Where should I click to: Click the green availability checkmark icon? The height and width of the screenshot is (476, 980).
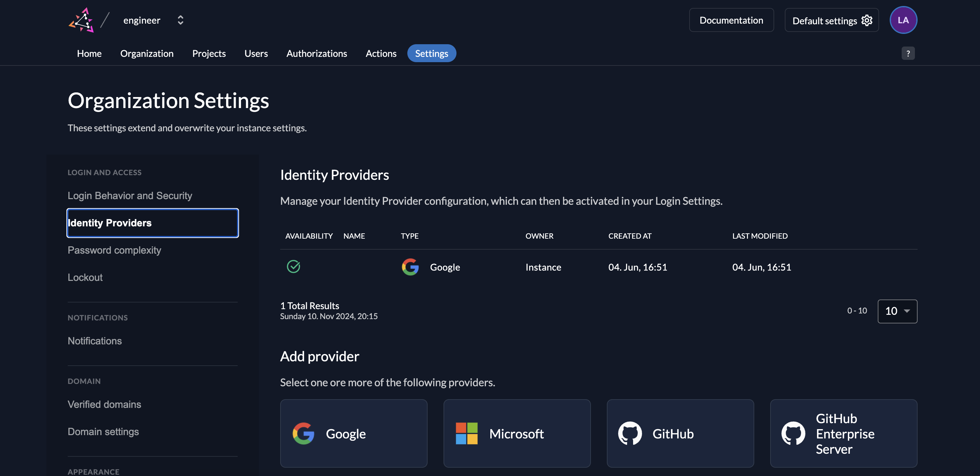(x=293, y=267)
